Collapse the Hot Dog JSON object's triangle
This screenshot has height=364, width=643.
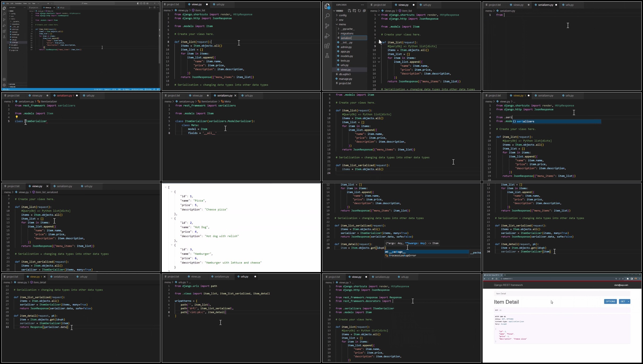(x=172, y=218)
